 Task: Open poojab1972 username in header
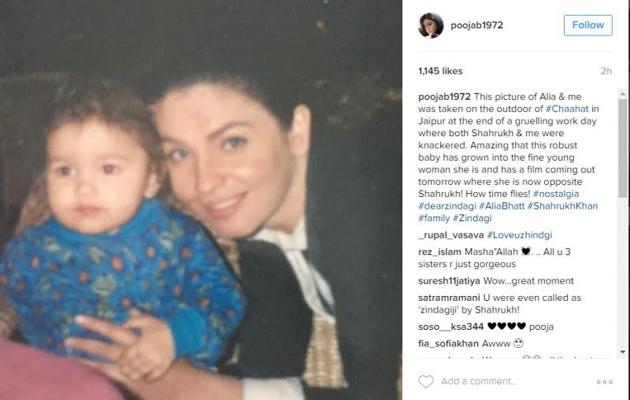477,25
